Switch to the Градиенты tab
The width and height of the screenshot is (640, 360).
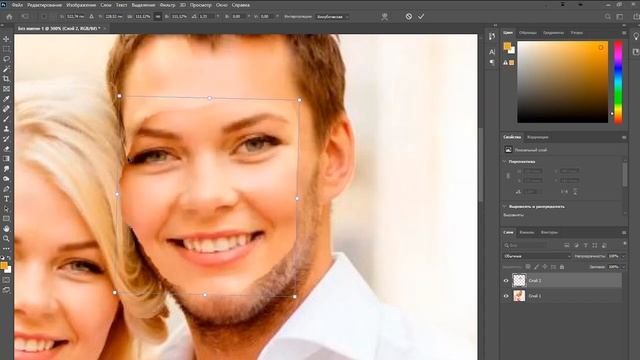pyautogui.click(x=553, y=33)
